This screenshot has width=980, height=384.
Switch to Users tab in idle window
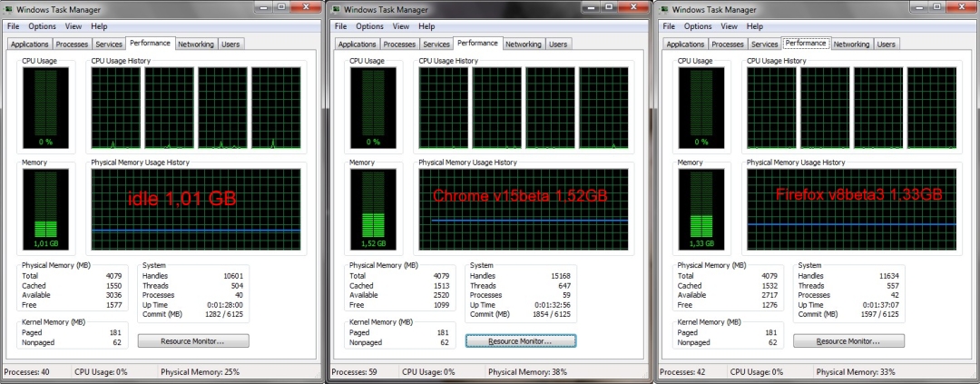click(230, 44)
